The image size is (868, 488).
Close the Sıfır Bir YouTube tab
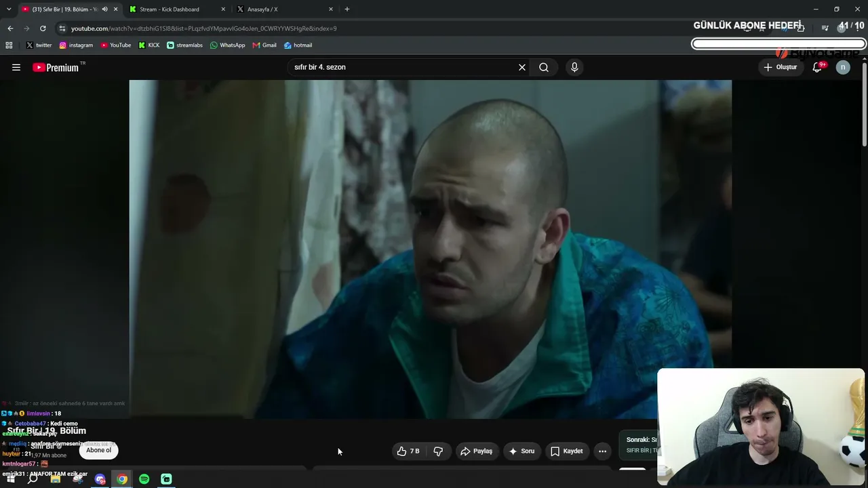pyautogui.click(x=116, y=9)
